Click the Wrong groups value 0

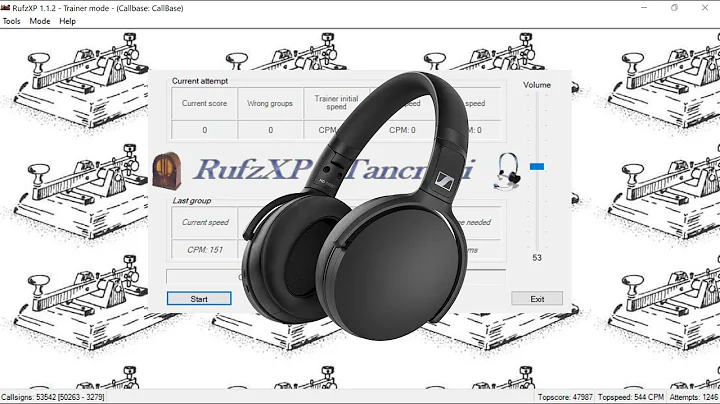[x=270, y=130]
